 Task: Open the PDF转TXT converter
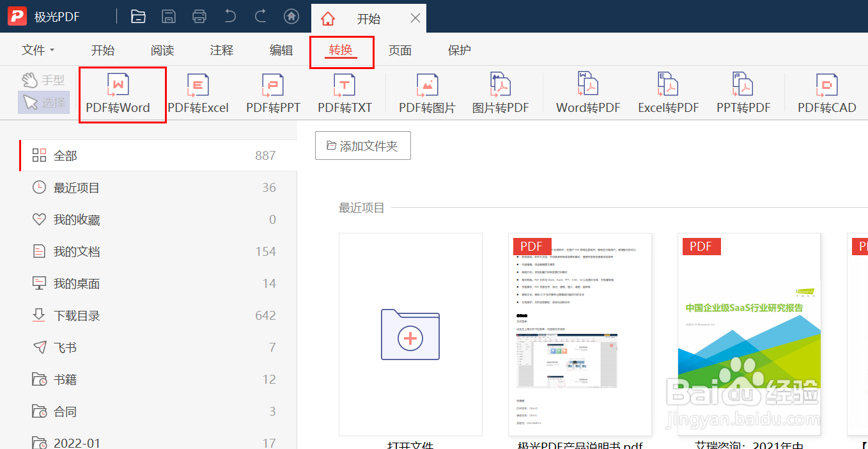tap(345, 93)
